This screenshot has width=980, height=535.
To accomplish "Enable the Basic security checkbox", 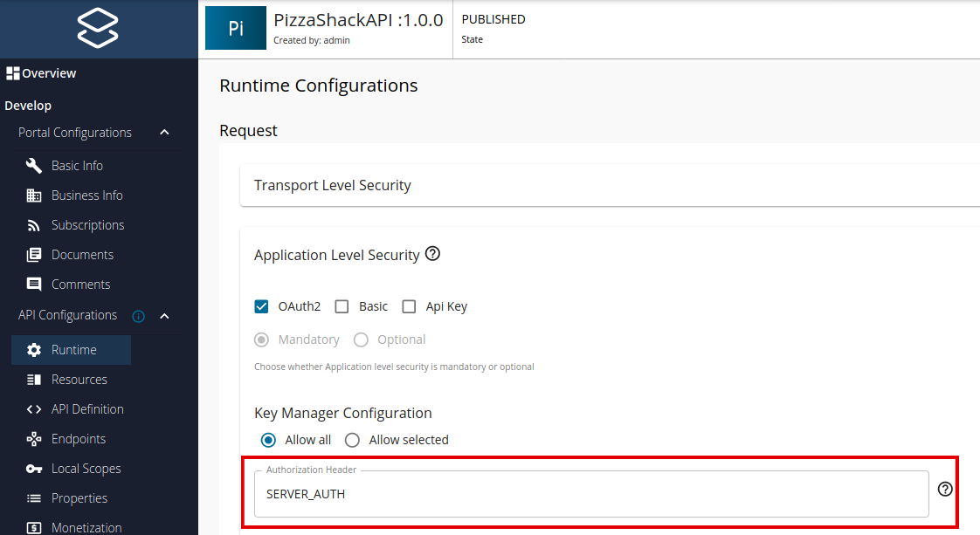I will [342, 306].
